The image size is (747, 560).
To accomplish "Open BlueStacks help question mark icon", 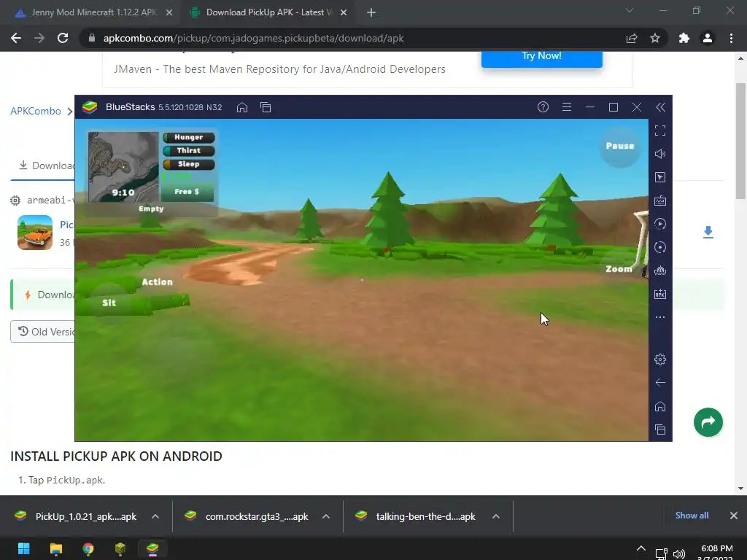I will (x=543, y=107).
